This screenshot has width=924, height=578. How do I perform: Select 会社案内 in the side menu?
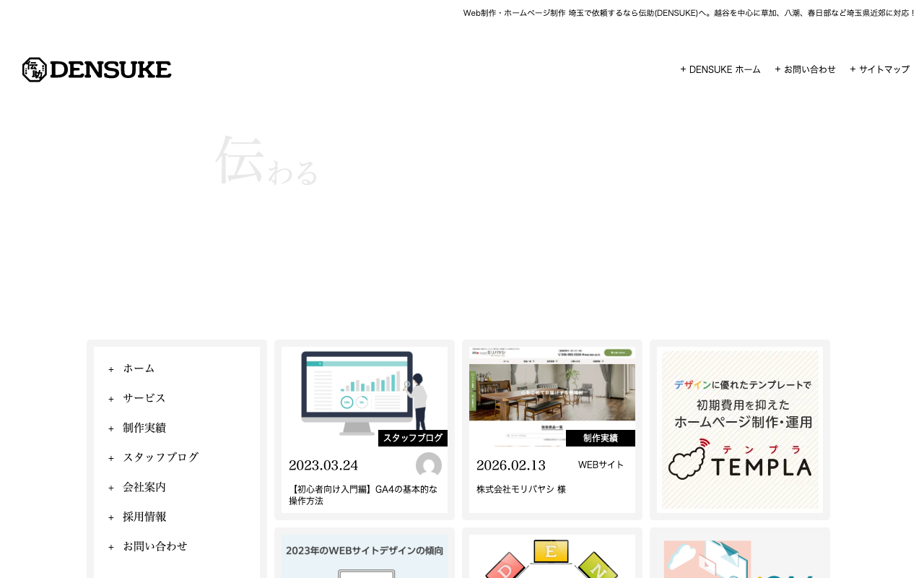(x=144, y=487)
